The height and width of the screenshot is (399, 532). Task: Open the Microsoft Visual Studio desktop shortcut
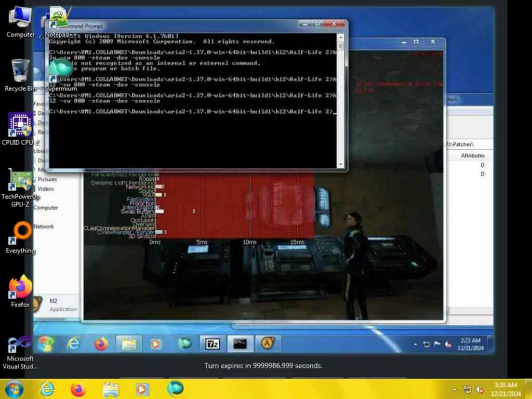[x=20, y=353]
